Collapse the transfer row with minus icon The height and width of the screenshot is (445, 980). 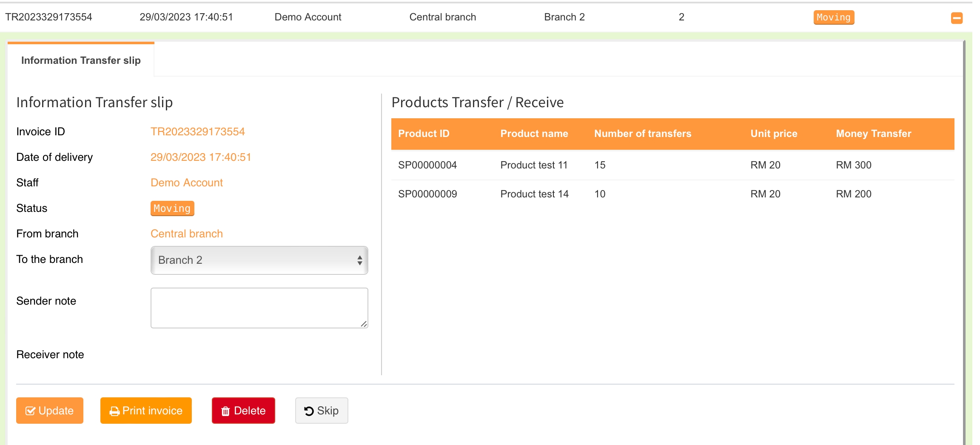click(x=957, y=18)
